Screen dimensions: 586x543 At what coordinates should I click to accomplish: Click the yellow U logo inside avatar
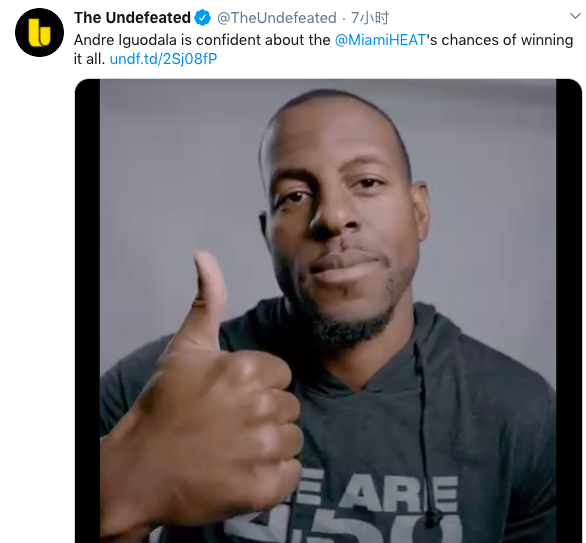click(39, 33)
